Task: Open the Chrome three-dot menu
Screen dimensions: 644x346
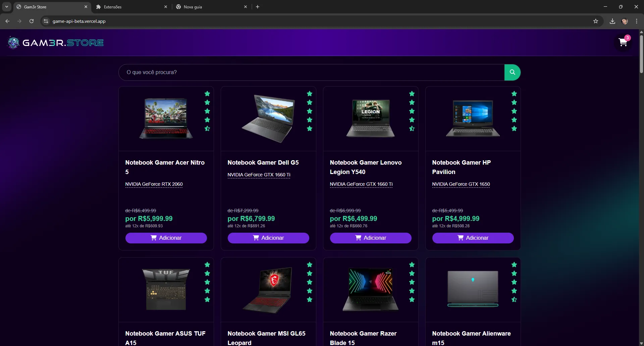Action: (x=637, y=21)
